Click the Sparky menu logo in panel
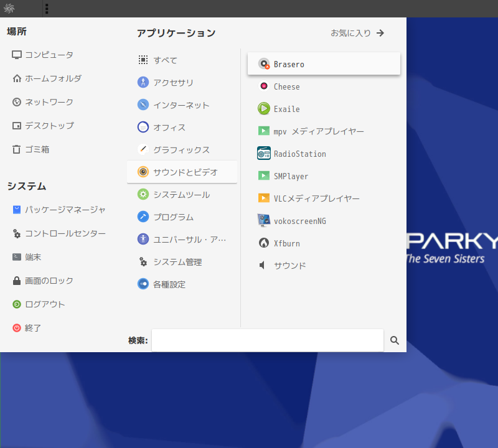Screen dimensions: 498x448 point(9,9)
